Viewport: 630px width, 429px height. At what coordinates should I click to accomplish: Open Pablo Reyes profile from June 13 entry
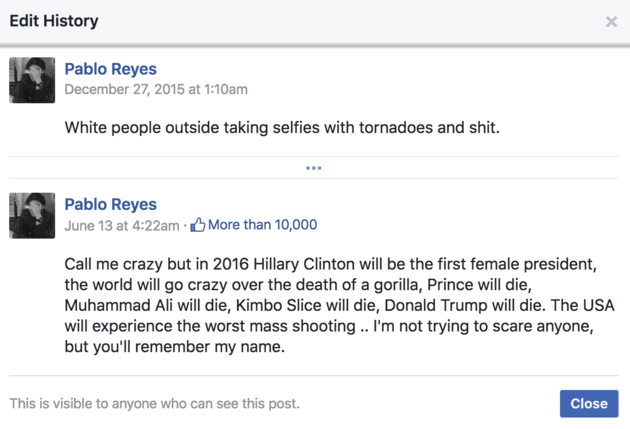click(110, 204)
